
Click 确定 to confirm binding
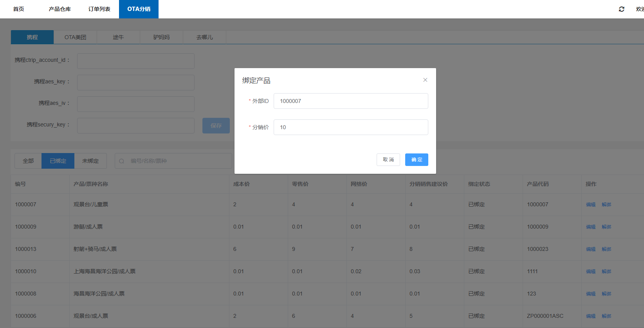pyautogui.click(x=416, y=160)
